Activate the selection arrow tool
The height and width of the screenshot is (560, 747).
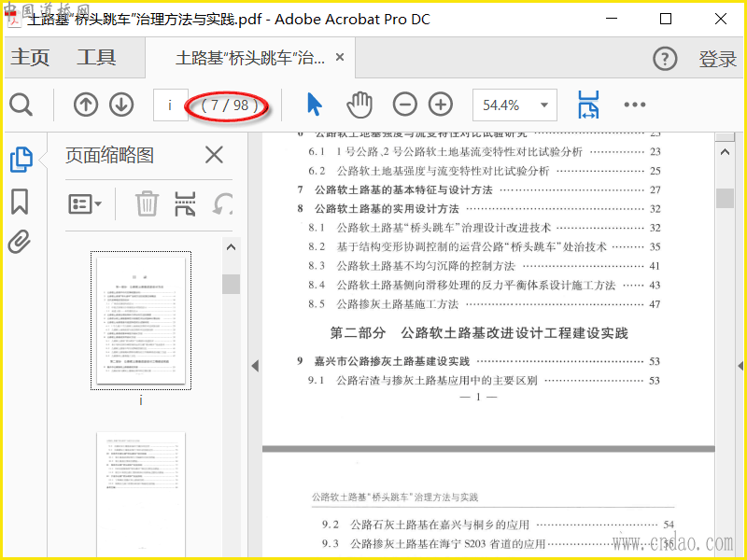click(x=314, y=105)
